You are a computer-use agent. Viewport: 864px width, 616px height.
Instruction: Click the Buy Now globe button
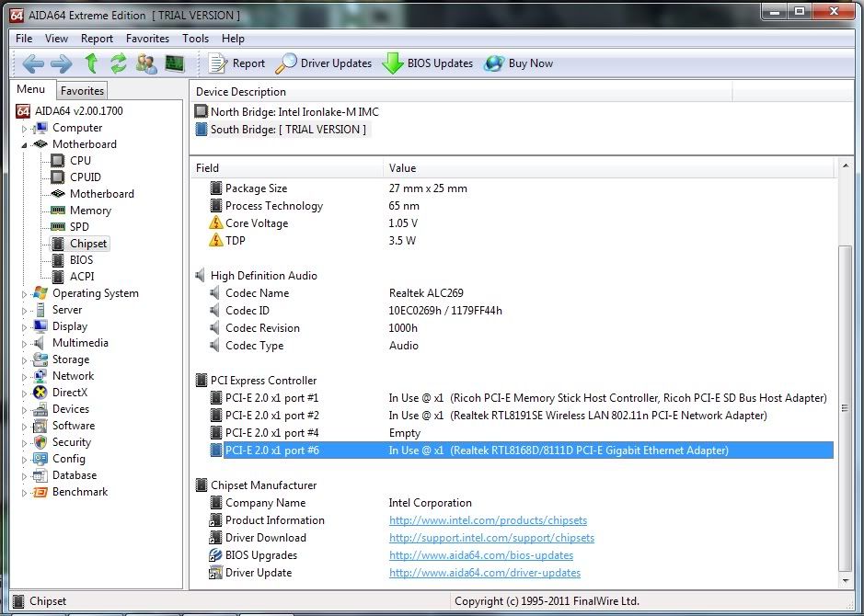coord(518,63)
